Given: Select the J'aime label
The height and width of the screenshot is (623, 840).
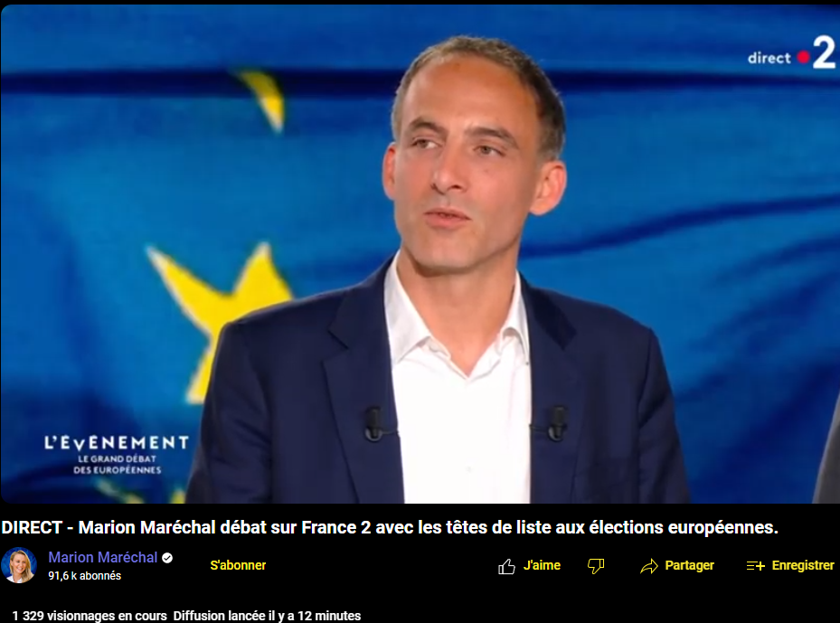Looking at the screenshot, I should tap(542, 565).
